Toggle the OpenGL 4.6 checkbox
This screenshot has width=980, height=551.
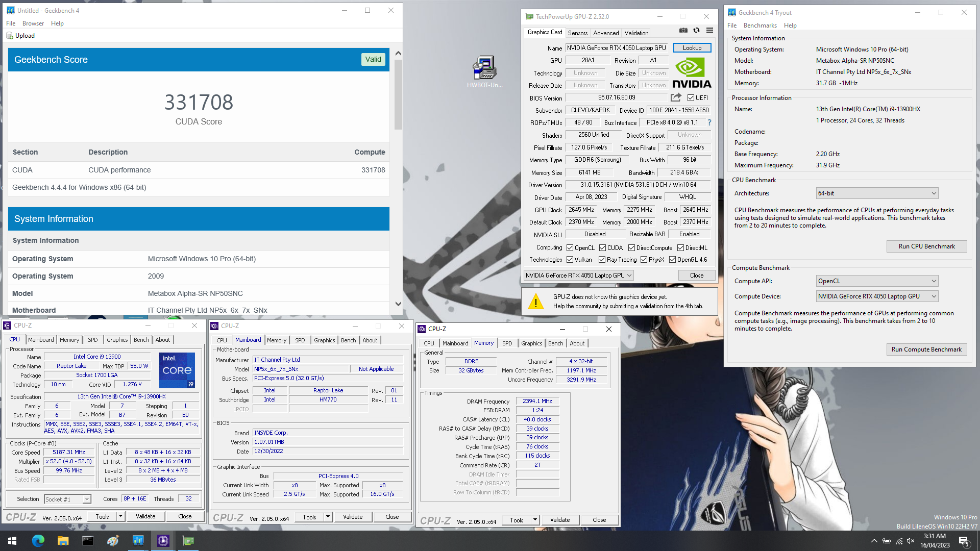[x=672, y=260]
